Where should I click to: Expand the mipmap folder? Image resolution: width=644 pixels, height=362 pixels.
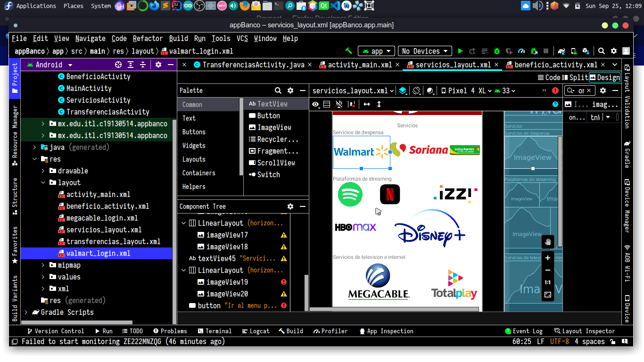(x=43, y=265)
